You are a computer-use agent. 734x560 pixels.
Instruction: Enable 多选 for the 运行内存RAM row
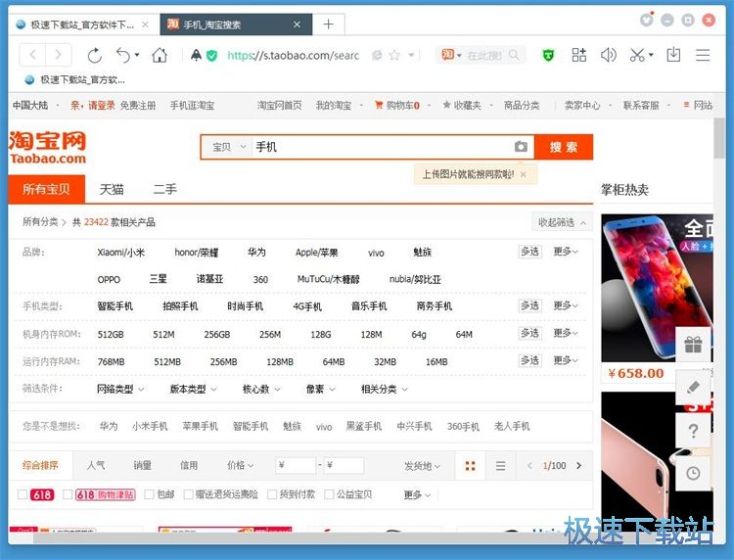(529, 360)
